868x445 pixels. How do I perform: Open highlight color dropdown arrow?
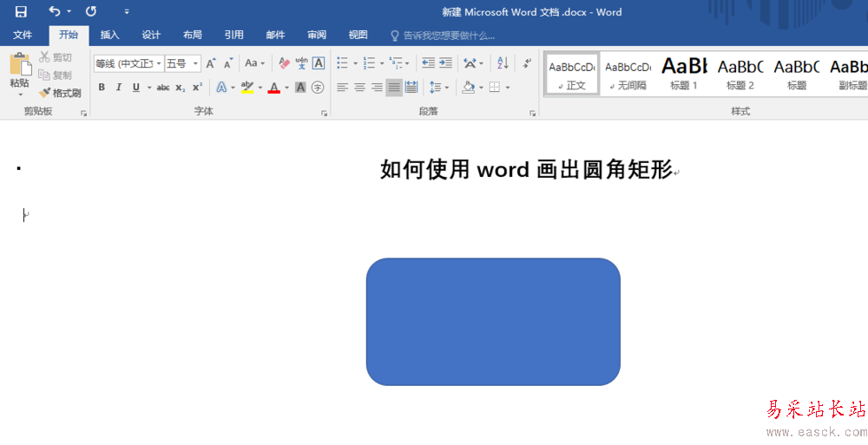point(260,88)
